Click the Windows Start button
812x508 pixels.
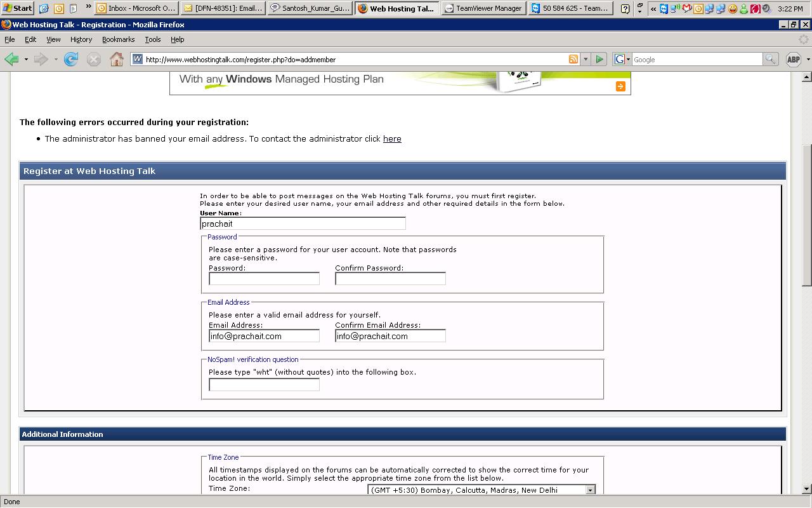click(17, 8)
